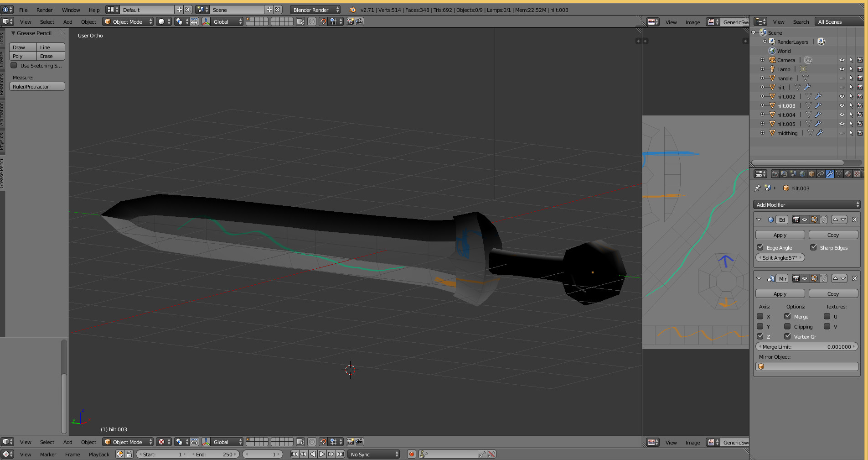The width and height of the screenshot is (868, 460).
Task: Enable the Y axis mirror checkbox
Action: [760, 326]
